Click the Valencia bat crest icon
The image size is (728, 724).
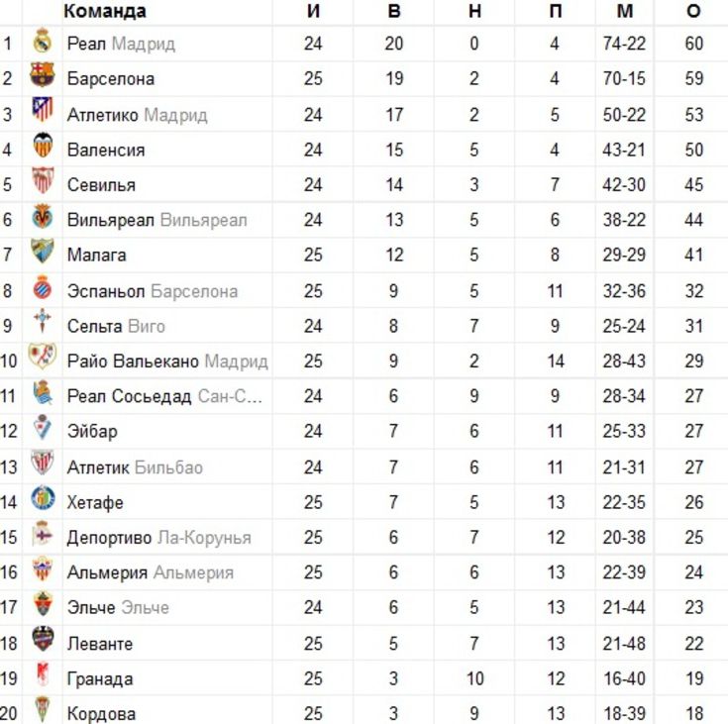(x=43, y=146)
